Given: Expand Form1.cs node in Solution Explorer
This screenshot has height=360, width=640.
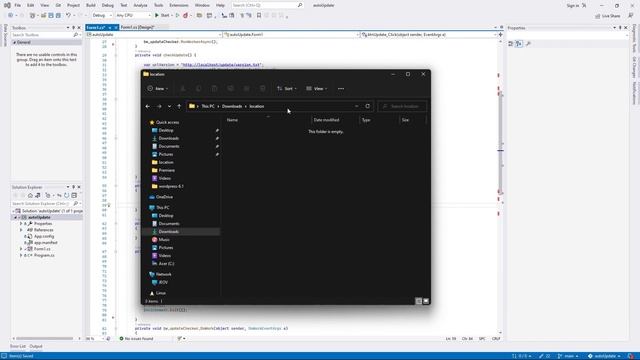Looking at the screenshot, I should point(21,249).
